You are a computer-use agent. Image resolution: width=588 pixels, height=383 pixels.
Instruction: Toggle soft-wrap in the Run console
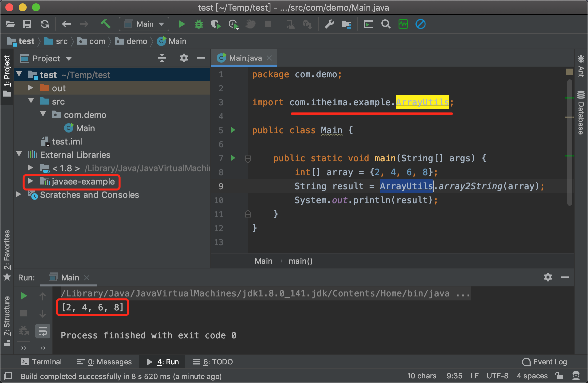pyautogui.click(x=43, y=331)
